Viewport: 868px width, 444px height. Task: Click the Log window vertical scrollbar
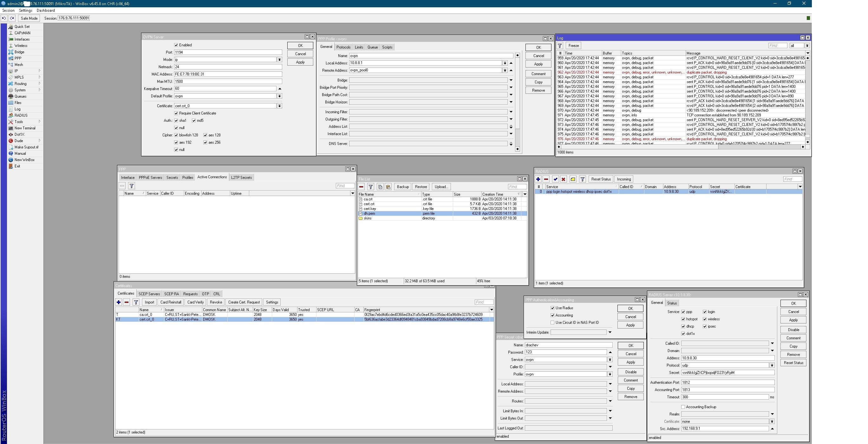[x=807, y=100]
